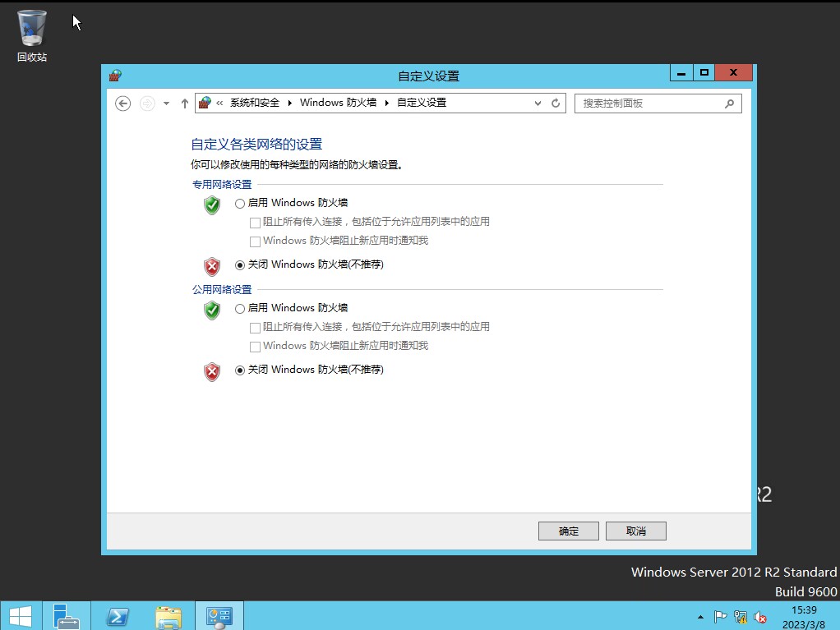Check notify option under 公用网络设置
The image size is (840, 630).
tap(255, 347)
